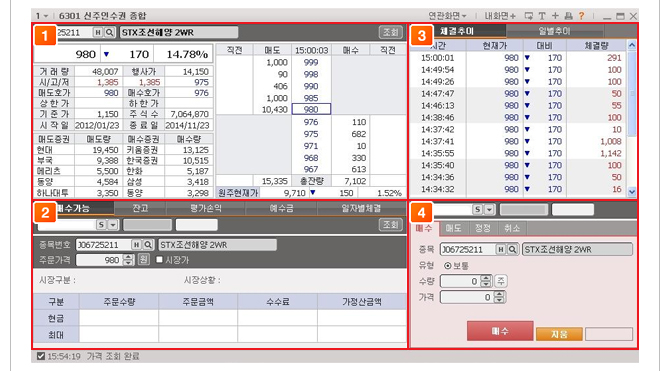The height and width of the screenshot is (371, 670).
Task: Click the help question mark icon in title bar
Action: coord(581,16)
